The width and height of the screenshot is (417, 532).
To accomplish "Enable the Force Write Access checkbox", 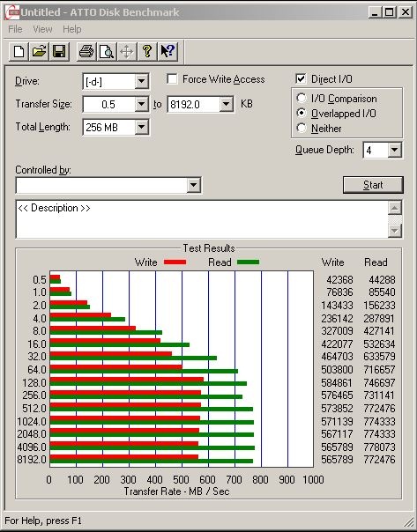I will pos(172,79).
